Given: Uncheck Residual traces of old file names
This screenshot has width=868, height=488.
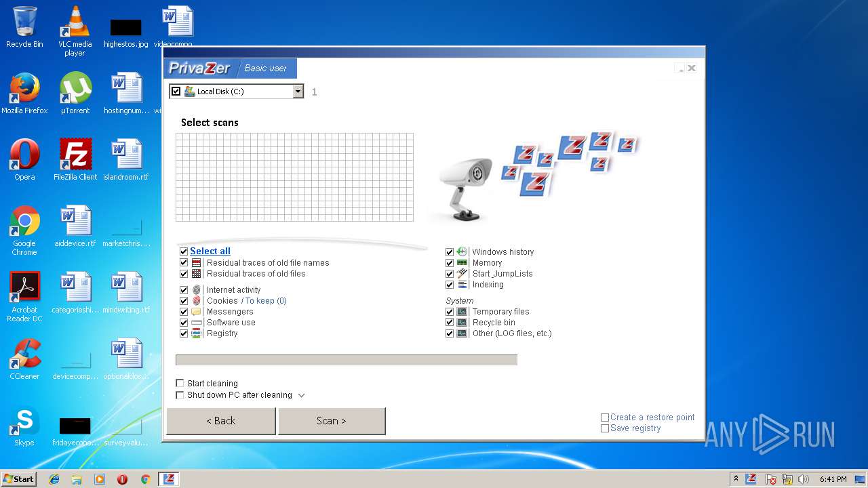Looking at the screenshot, I should [x=184, y=263].
